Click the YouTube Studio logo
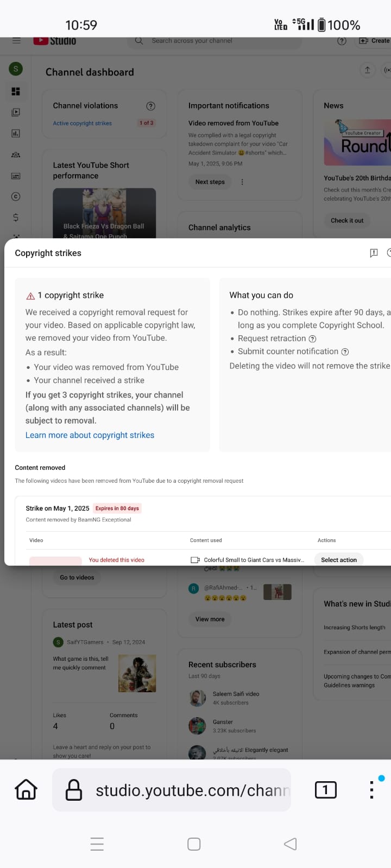The image size is (391, 868). coord(55,41)
